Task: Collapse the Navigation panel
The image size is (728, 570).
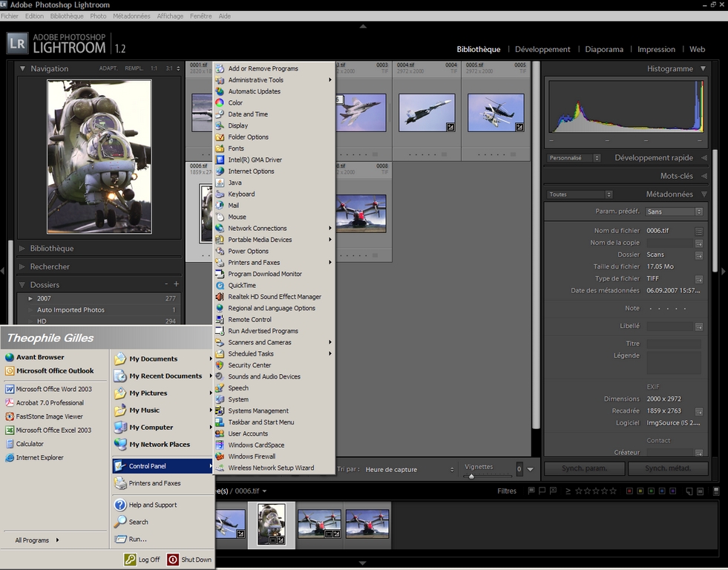Action: pos(22,69)
